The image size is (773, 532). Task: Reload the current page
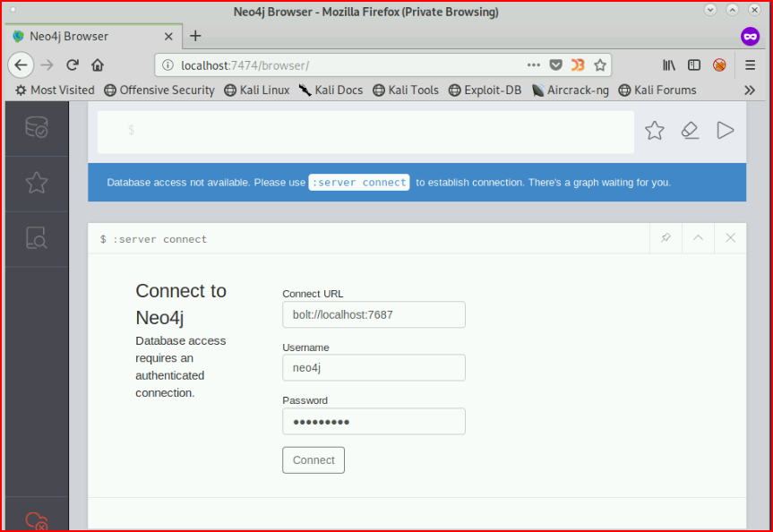(73, 65)
